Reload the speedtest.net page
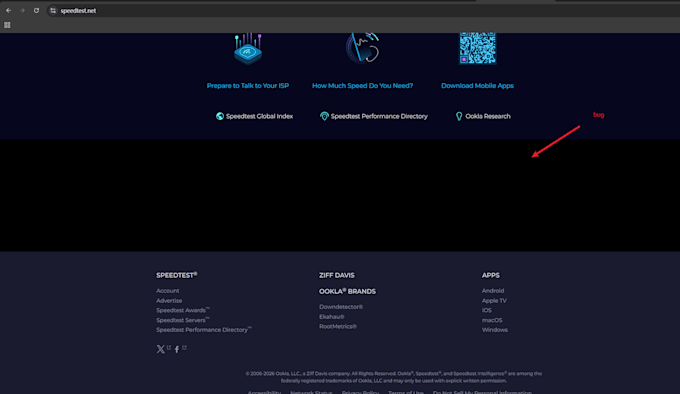Screen dimensions: 680x394 36,10
